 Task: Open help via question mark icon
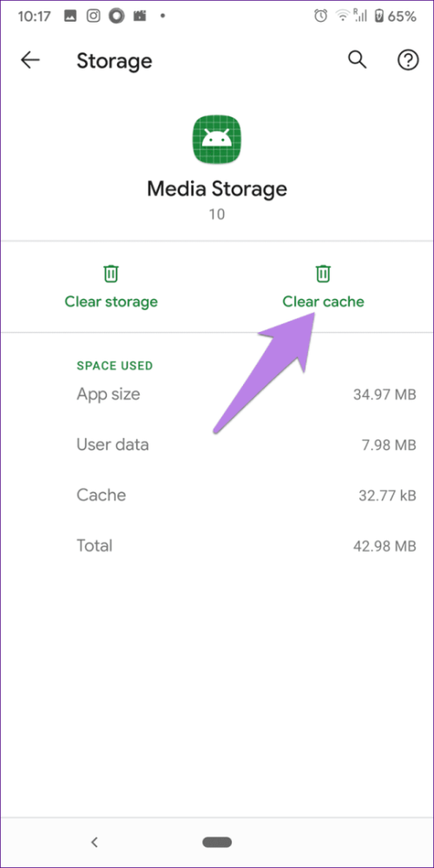pyautogui.click(x=408, y=60)
